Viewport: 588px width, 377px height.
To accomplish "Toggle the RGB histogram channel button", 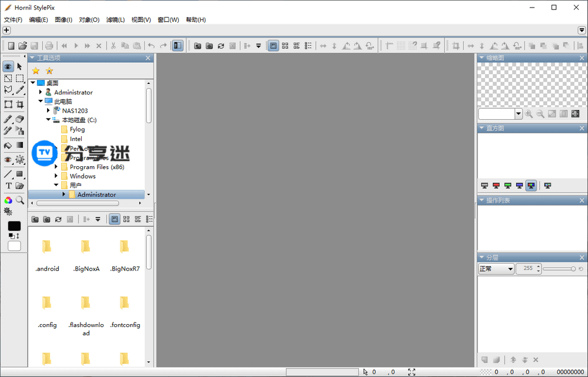I will tap(531, 186).
